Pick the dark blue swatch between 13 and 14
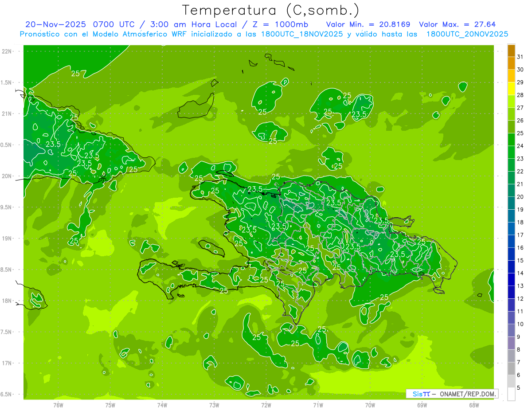This screenshot has height=411, width=532. [x=511, y=279]
